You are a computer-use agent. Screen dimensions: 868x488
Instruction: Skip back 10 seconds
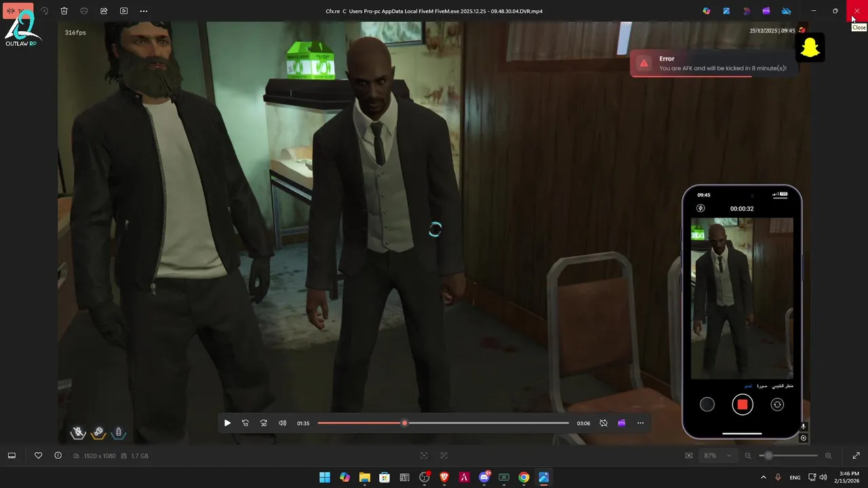click(245, 423)
